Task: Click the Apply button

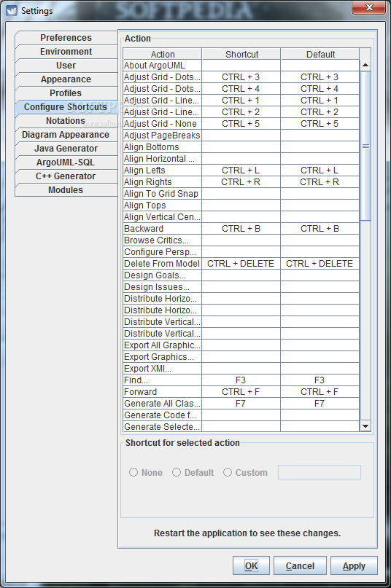Action: [x=354, y=565]
